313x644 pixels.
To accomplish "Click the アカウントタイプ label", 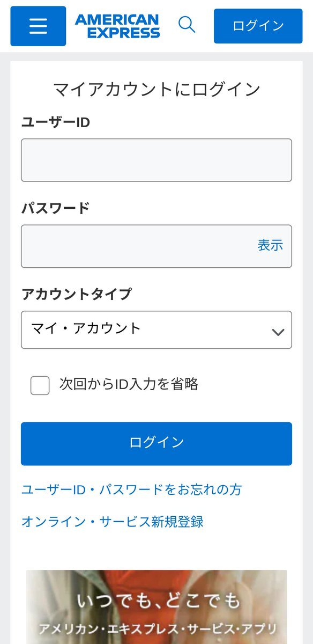I will tap(76, 294).
